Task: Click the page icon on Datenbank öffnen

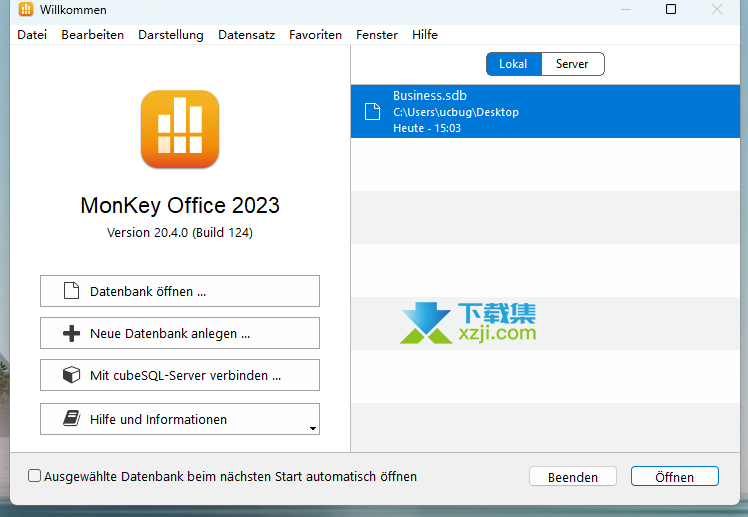Action: point(72,290)
